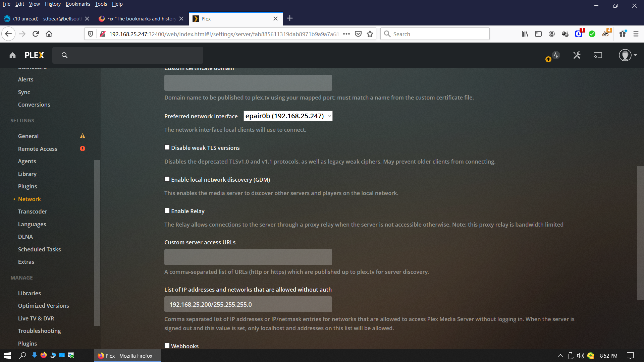Screen dimensions: 644x362
Task: Click Custom server access URLs field
Action: [x=248, y=257]
